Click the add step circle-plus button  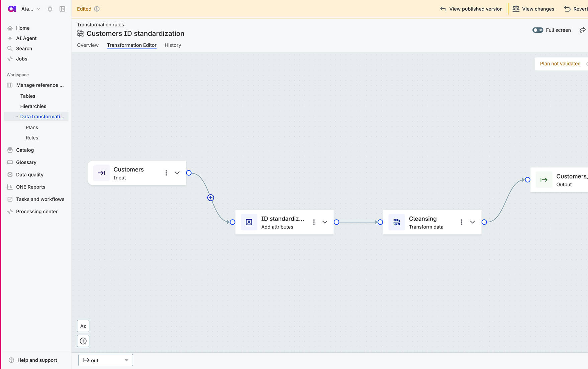click(83, 341)
